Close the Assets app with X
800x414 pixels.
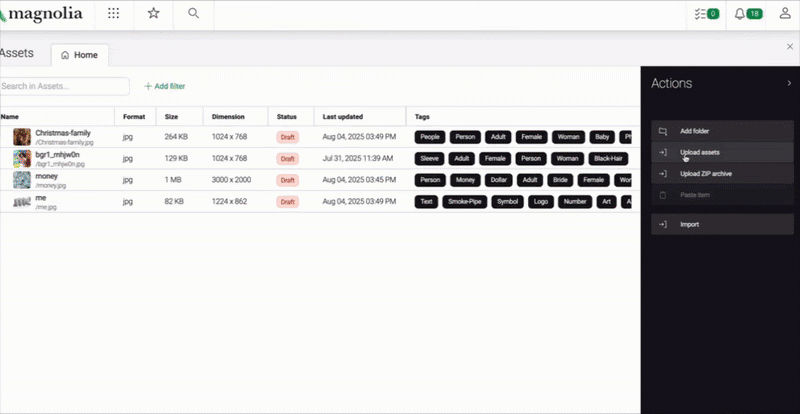[790, 47]
